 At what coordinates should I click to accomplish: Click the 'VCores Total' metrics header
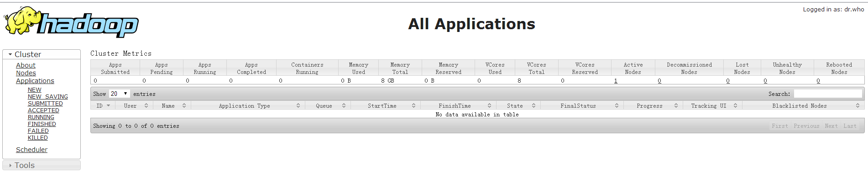[537, 68]
